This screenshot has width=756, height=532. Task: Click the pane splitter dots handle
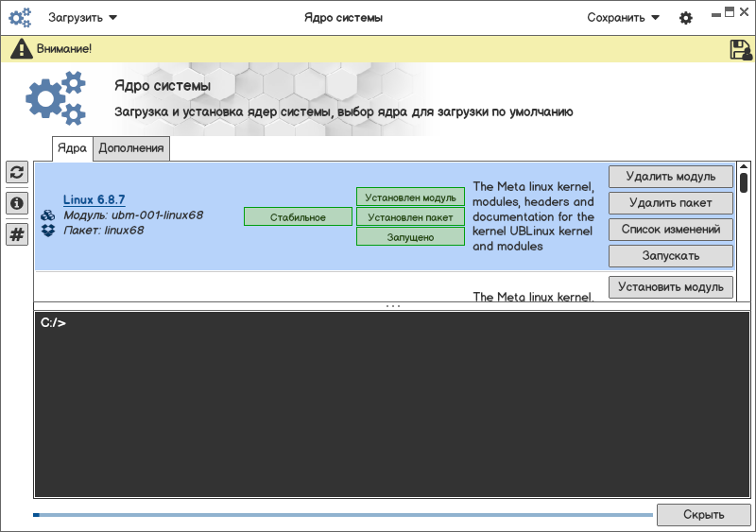(x=392, y=306)
